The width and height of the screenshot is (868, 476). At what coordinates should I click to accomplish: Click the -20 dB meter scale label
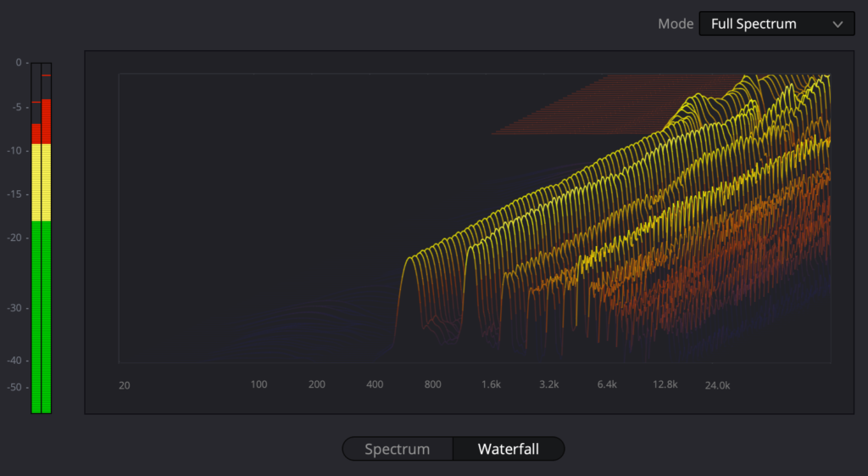[x=14, y=238]
